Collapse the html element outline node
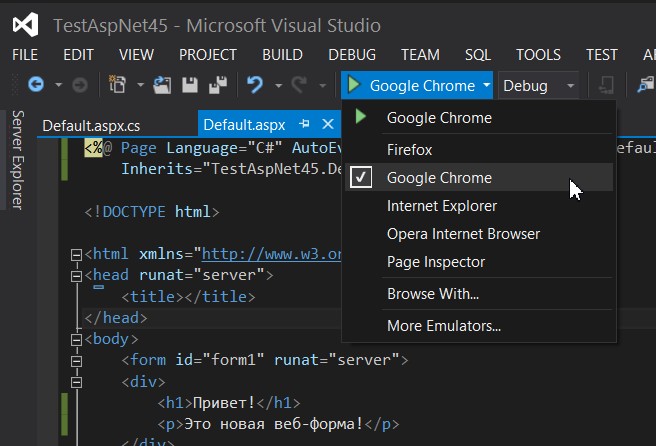The image size is (656, 446). click(x=76, y=254)
